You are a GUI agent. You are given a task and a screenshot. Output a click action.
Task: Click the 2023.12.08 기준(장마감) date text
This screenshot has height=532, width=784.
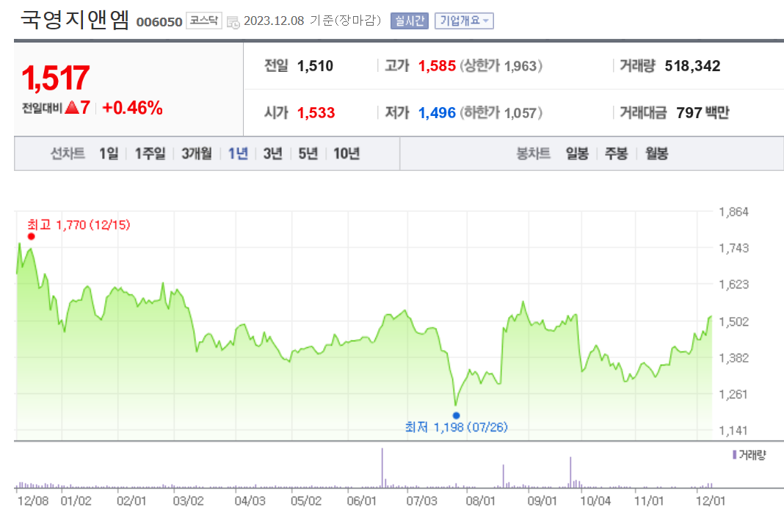coord(313,21)
